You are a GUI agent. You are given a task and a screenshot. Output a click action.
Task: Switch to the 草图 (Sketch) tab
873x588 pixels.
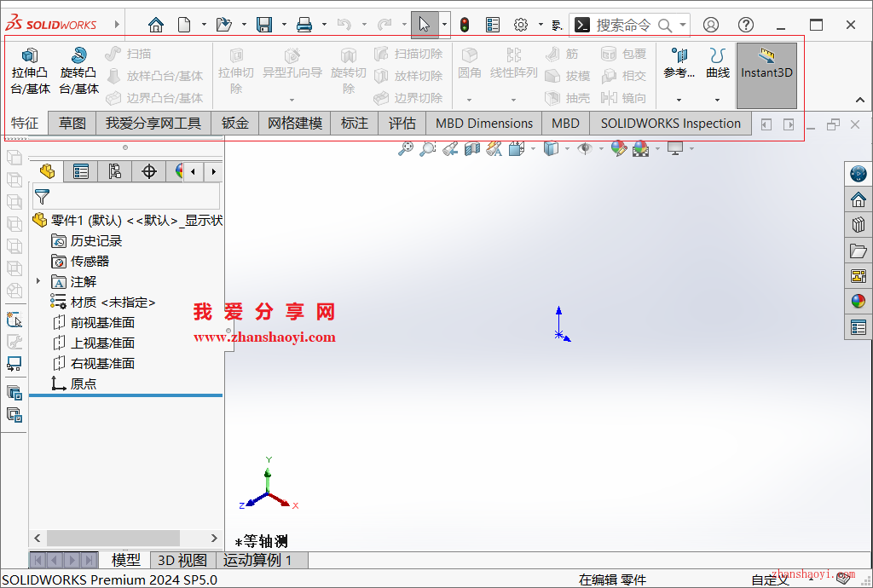(72, 123)
